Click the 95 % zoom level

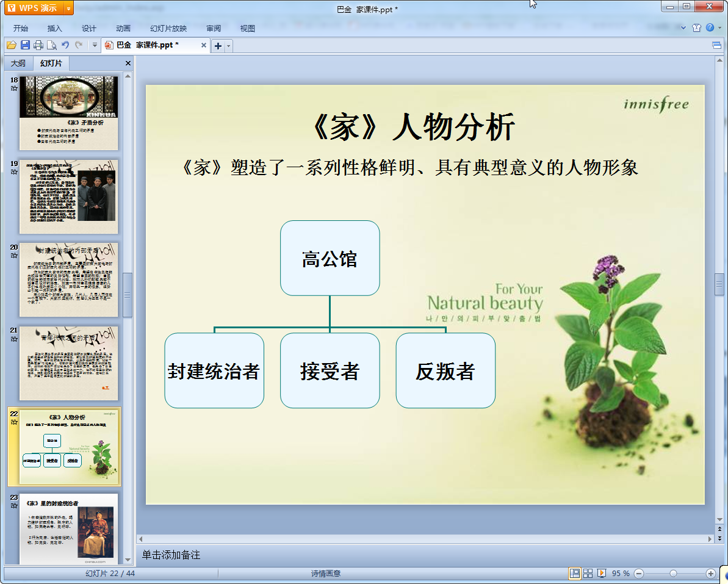click(620, 574)
